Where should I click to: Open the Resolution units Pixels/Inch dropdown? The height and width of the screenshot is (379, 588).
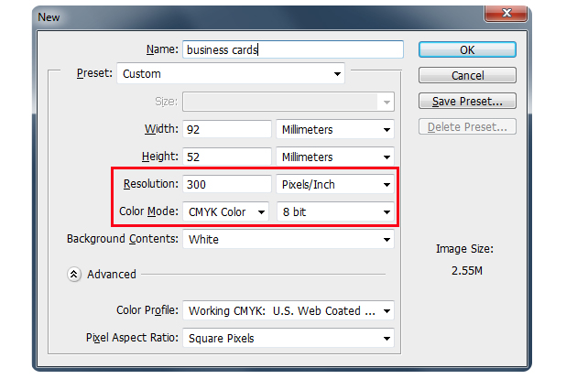pos(335,184)
